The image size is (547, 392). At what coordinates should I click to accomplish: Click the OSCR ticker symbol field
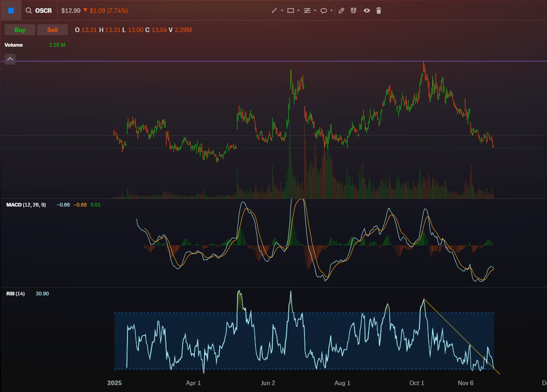click(x=44, y=11)
